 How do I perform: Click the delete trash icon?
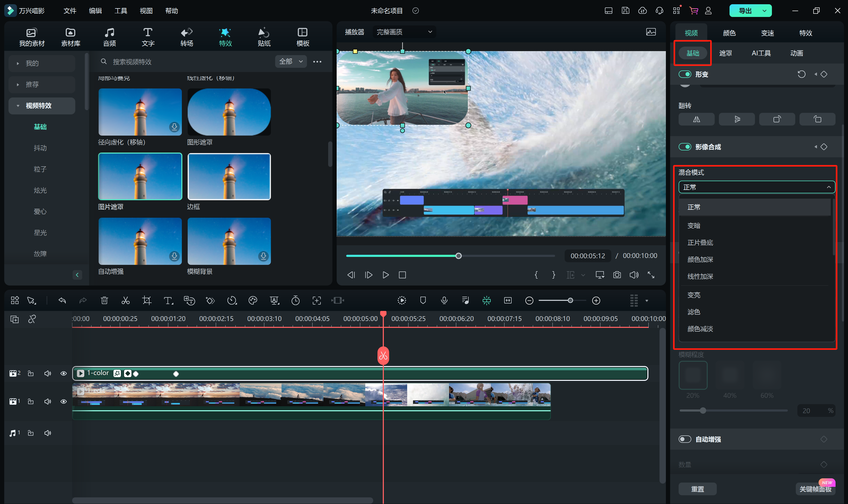point(104,301)
